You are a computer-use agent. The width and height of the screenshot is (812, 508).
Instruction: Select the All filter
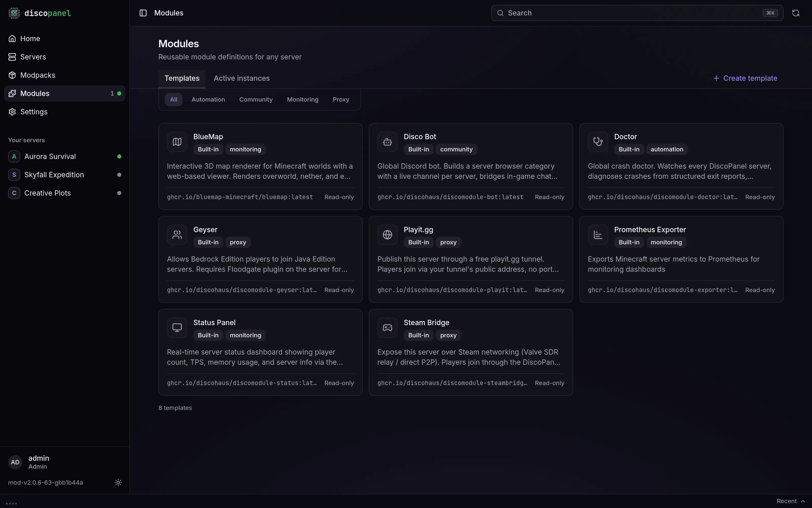coord(174,100)
